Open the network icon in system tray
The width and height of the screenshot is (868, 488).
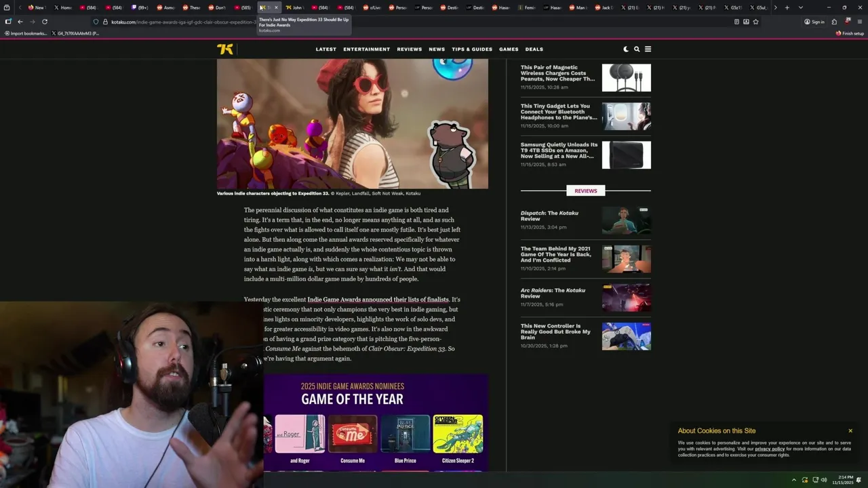815,480
